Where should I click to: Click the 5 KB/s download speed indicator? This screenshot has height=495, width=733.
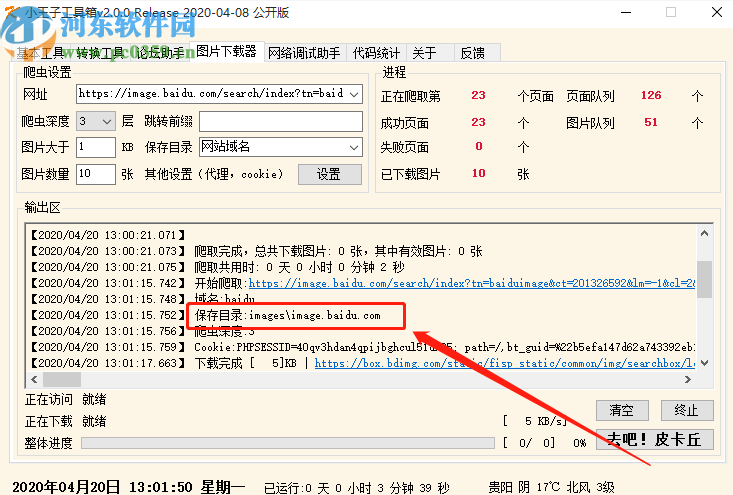click(535, 421)
